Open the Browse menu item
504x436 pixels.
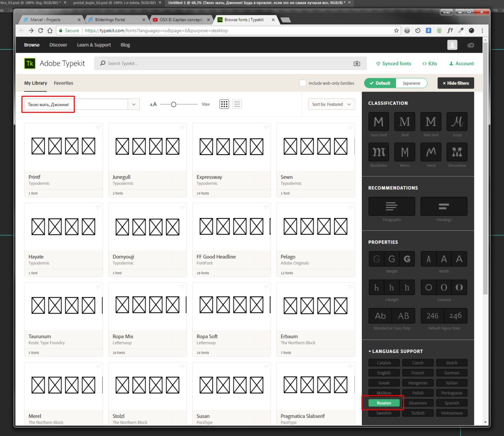pos(32,45)
